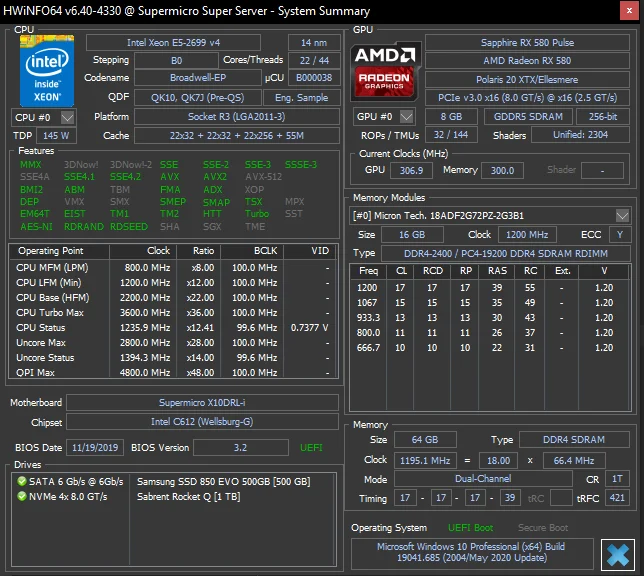Click the Broadwell-EP codename field
The height and width of the screenshot is (576, 644).
coord(198,78)
